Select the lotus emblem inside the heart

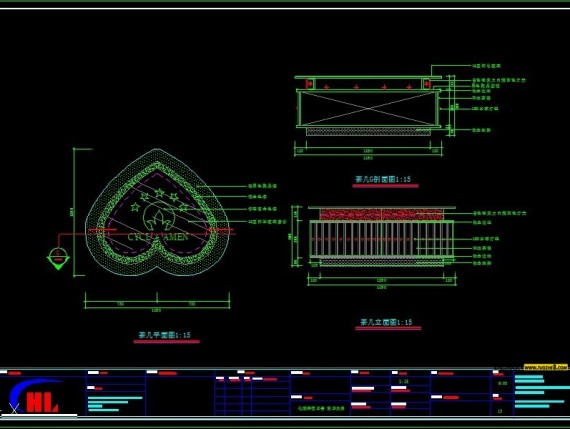159,217
